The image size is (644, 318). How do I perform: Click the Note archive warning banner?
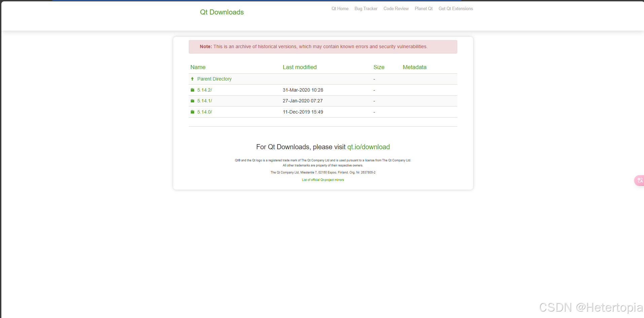pyautogui.click(x=323, y=47)
